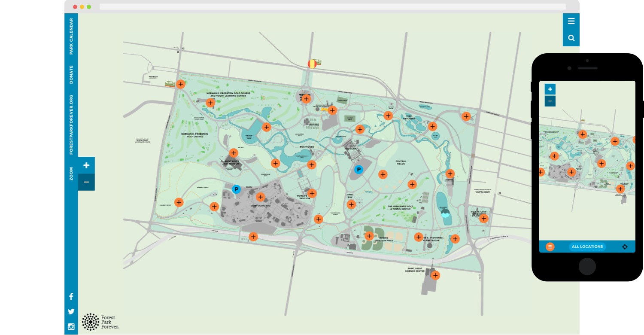
Task: Zoom in with the desktop plus button
Action: (x=86, y=165)
